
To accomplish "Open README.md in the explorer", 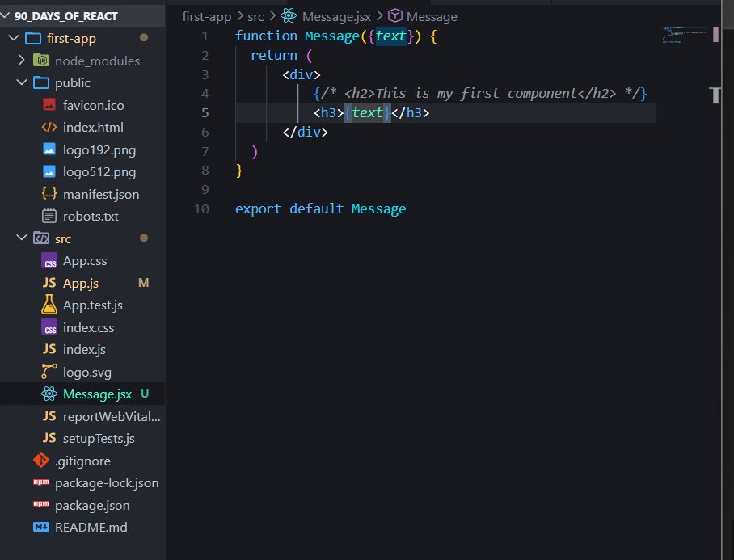I will pos(91,527).
